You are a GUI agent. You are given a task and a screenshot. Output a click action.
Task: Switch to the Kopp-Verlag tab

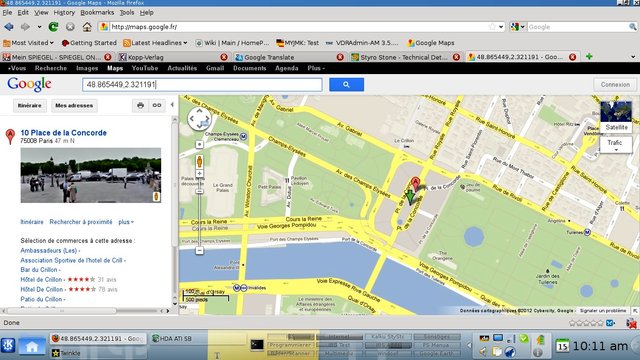pyautogui.click(x=173, y=57)
